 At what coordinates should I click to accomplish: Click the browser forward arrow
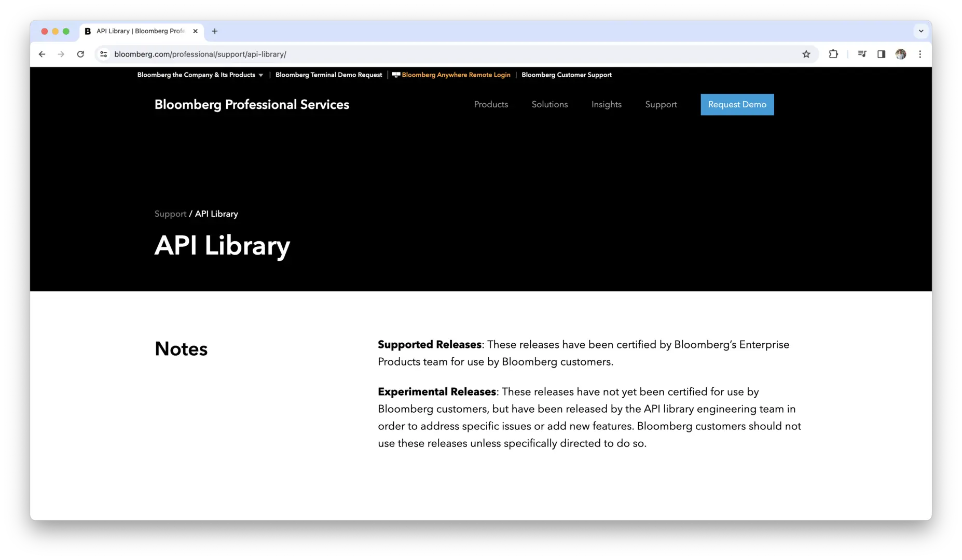pyautogui.click(x=61, y=54)
